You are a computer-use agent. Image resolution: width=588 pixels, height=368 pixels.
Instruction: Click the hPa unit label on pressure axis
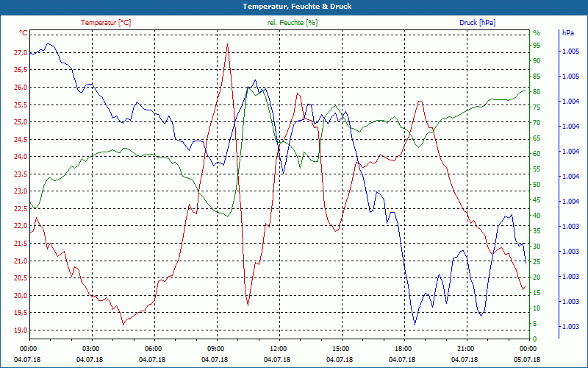point(568,33)
